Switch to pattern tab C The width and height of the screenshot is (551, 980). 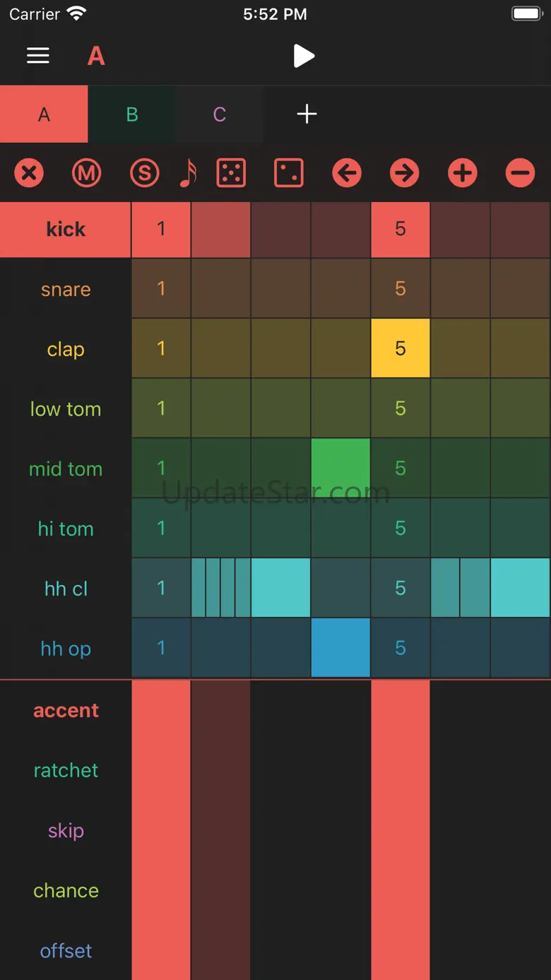tap(220, 114)
